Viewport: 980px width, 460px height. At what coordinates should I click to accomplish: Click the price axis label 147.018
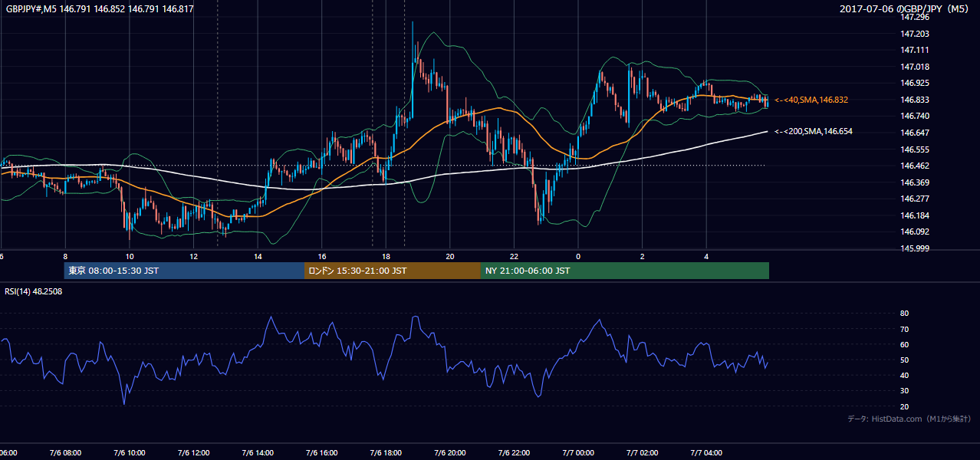point(916,67)
